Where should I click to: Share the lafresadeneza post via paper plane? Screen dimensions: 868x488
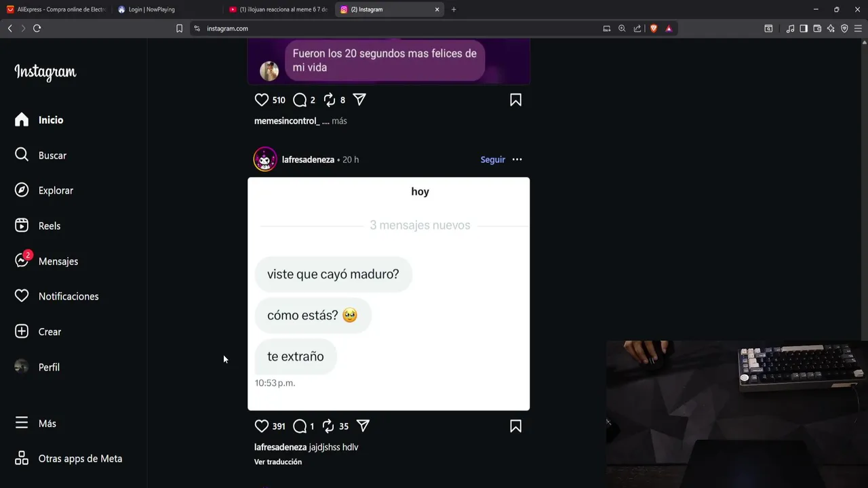point(363,426)
